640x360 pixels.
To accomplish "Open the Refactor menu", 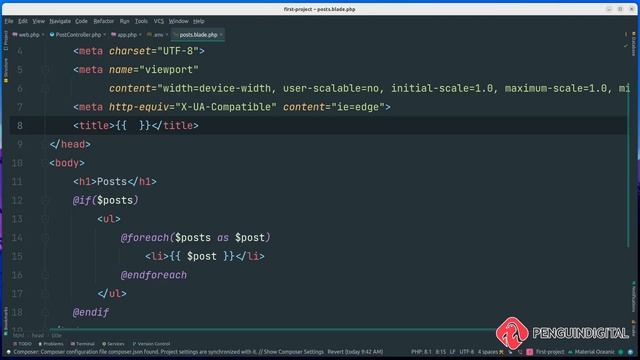I will click(x=104, y=21).
